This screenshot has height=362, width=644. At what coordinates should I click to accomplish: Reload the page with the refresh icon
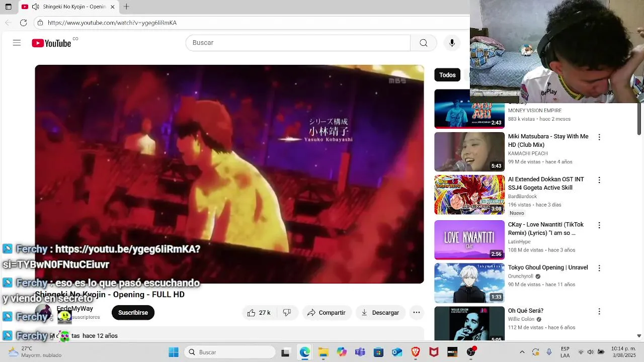click(x=23, y=23)
